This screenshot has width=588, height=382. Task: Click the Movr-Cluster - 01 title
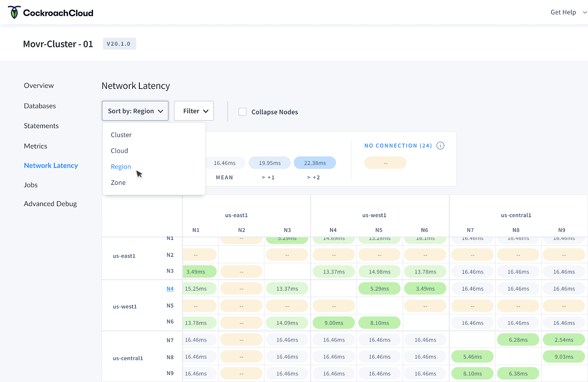click(58, 44)
